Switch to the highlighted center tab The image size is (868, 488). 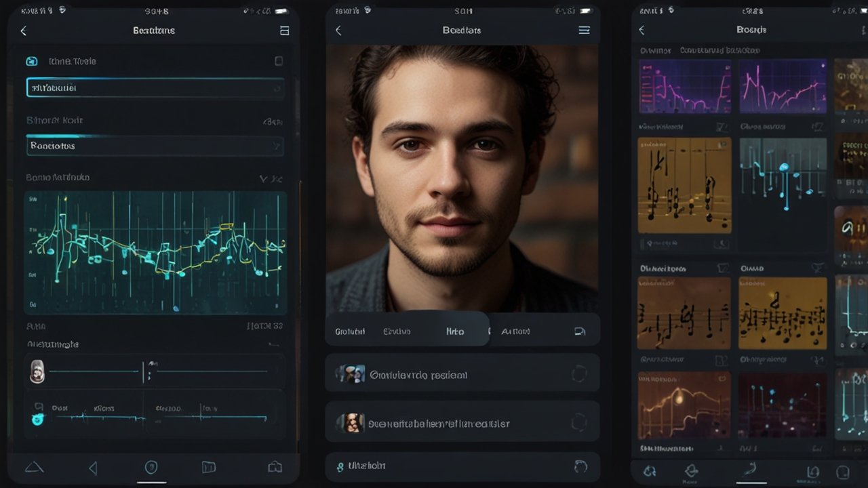coord(455,331)
